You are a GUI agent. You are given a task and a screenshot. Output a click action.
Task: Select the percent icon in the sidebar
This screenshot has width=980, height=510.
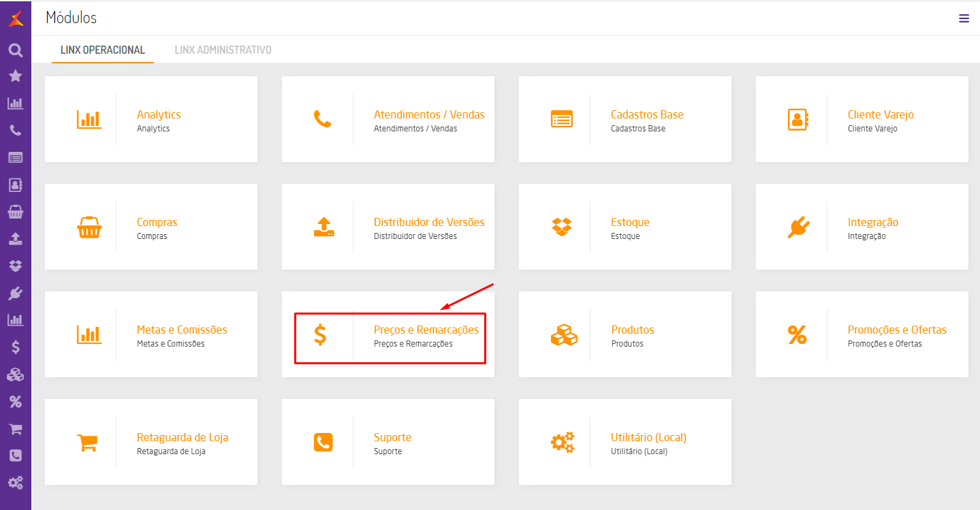pos(15,402)
